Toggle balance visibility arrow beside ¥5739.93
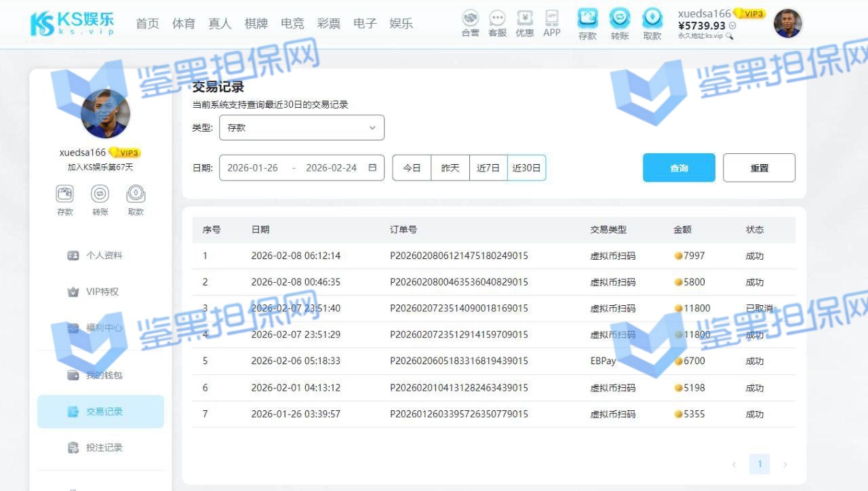The image size is (868, 491). click(x=732, y=26)
